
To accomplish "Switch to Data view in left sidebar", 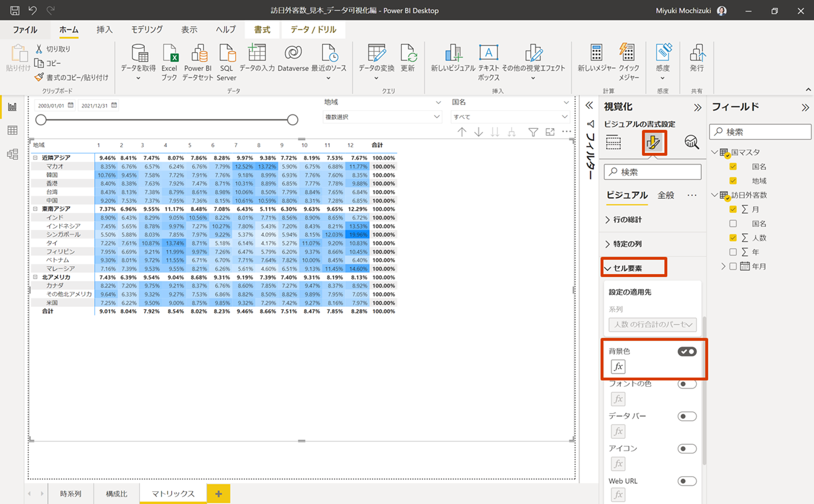I will (x=12, y=130).
